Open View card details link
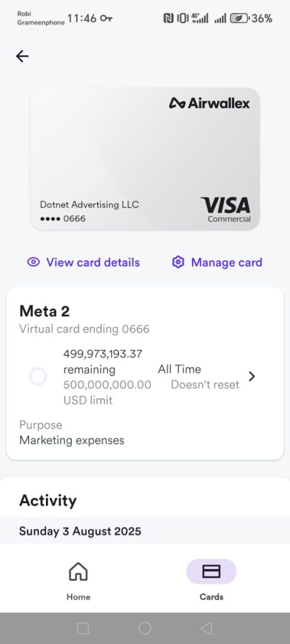 [93, 262]
